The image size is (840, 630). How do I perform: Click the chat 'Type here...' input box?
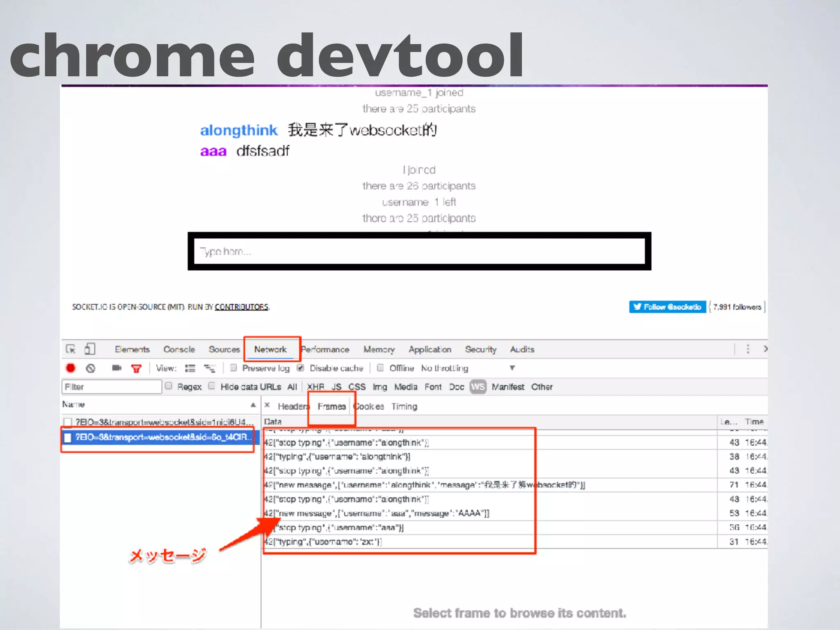(x=419, y=251)
